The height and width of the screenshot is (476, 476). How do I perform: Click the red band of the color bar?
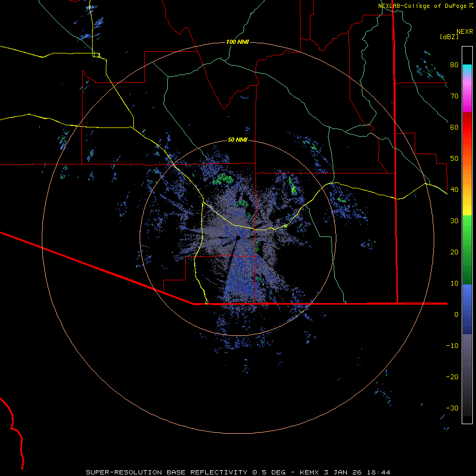click(467, 127)
